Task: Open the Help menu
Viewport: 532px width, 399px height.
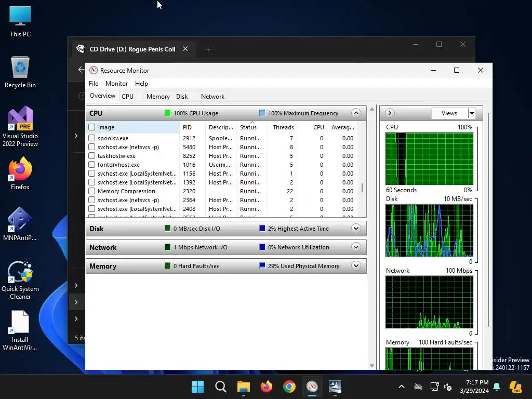Action: pos(141,84)
